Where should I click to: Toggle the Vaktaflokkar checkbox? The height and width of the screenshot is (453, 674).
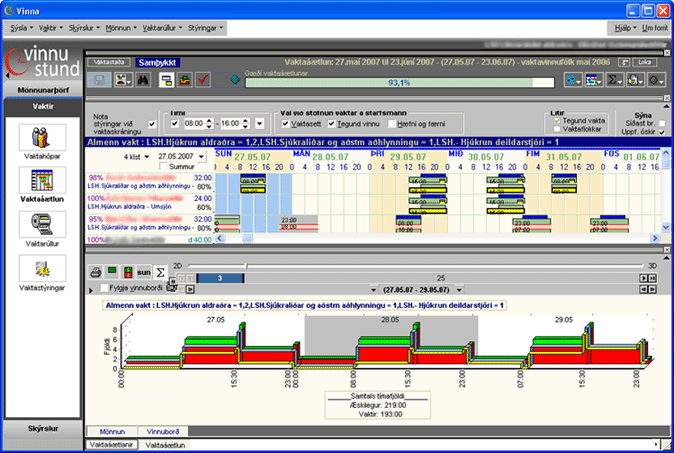[x=557, y=129]
